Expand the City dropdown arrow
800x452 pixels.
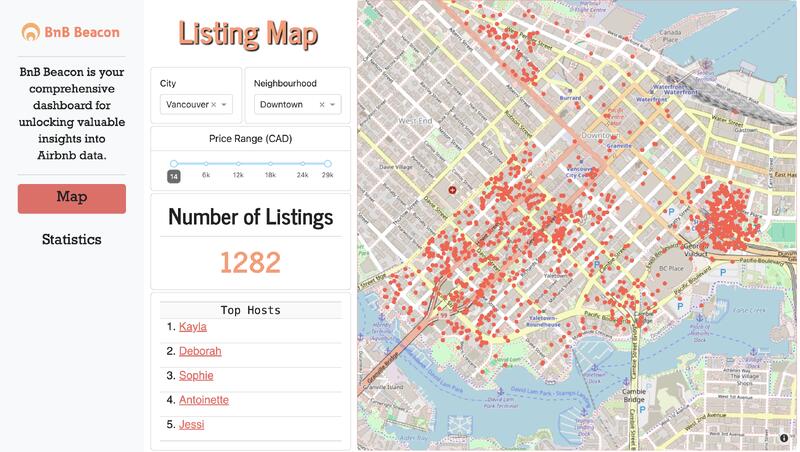coord(225,105)
